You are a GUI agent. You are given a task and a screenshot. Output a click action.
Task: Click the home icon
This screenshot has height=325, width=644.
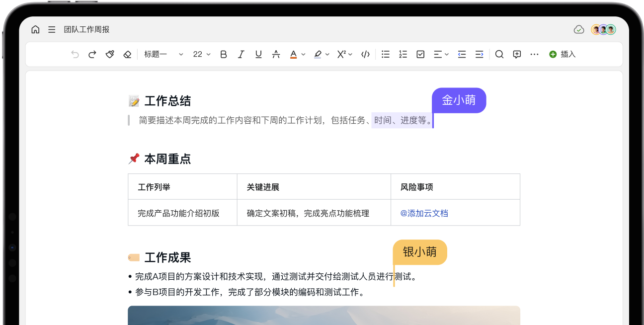35,30
